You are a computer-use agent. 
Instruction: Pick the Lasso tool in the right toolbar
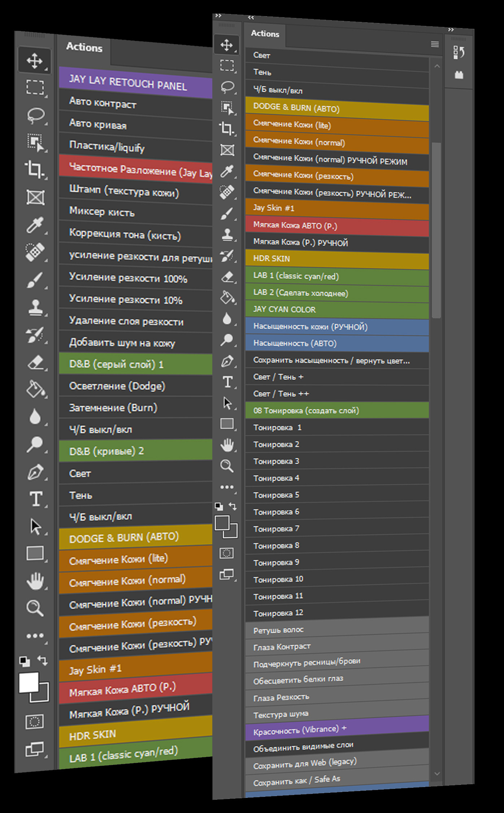[227, 87]
